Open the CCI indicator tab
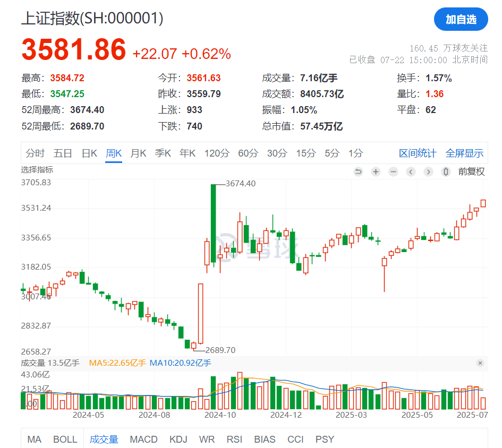This screenshot has width=502, height=448. (x=295, y=440)
